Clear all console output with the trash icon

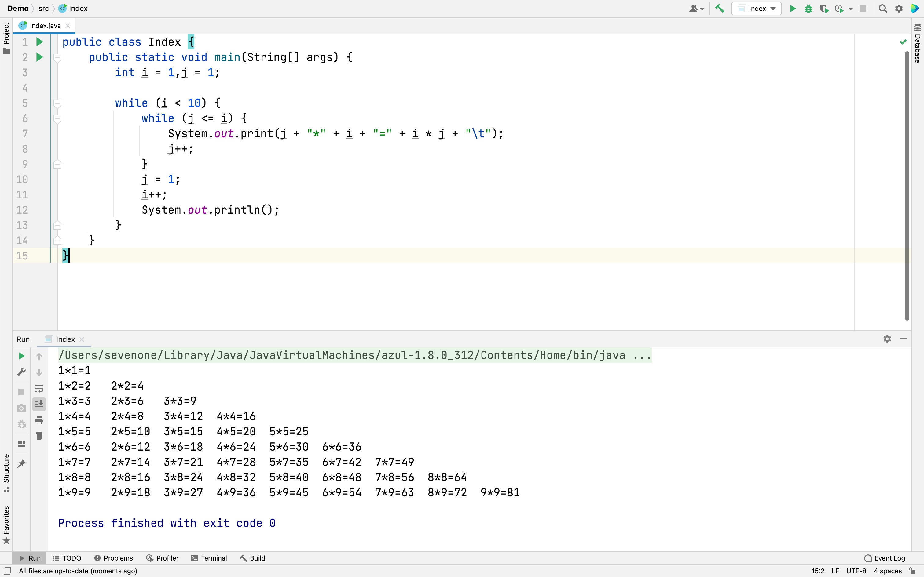point(39,436)
